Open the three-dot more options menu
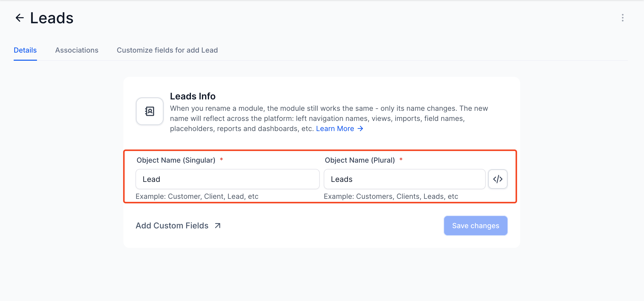Screen dimensions: 644x301 tap(622, 18)
